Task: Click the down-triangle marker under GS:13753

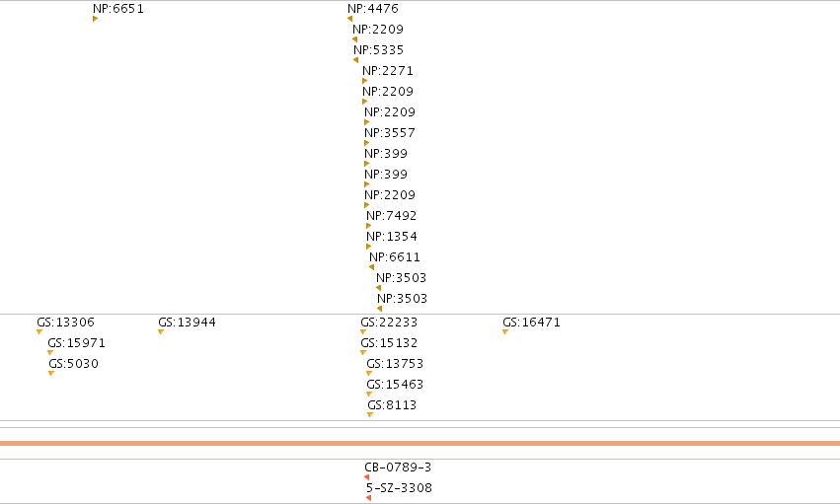Action: click(369, 374)
